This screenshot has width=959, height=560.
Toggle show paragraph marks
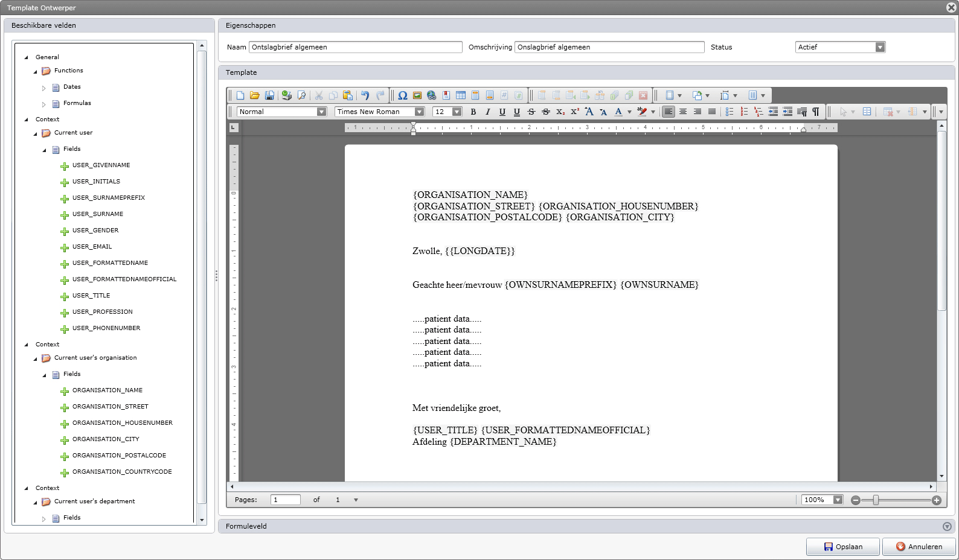816,112
